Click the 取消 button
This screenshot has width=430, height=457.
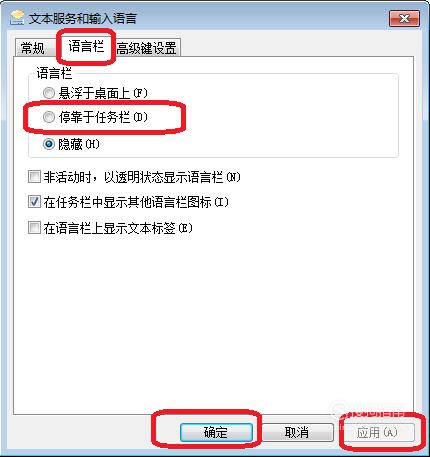click(297, 433)
